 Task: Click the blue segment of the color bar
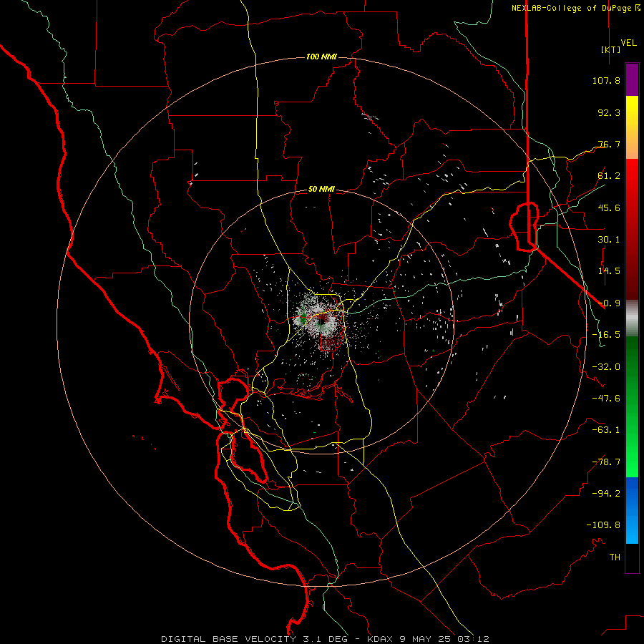632,510
